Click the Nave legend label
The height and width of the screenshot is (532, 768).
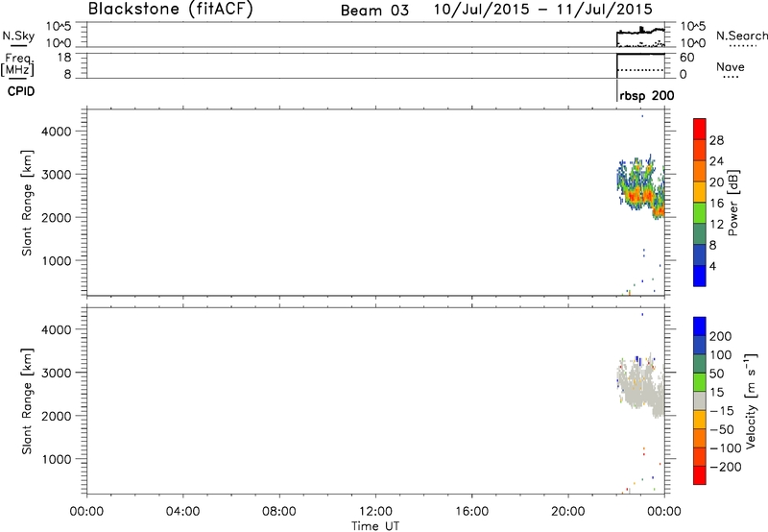[731, 66]
